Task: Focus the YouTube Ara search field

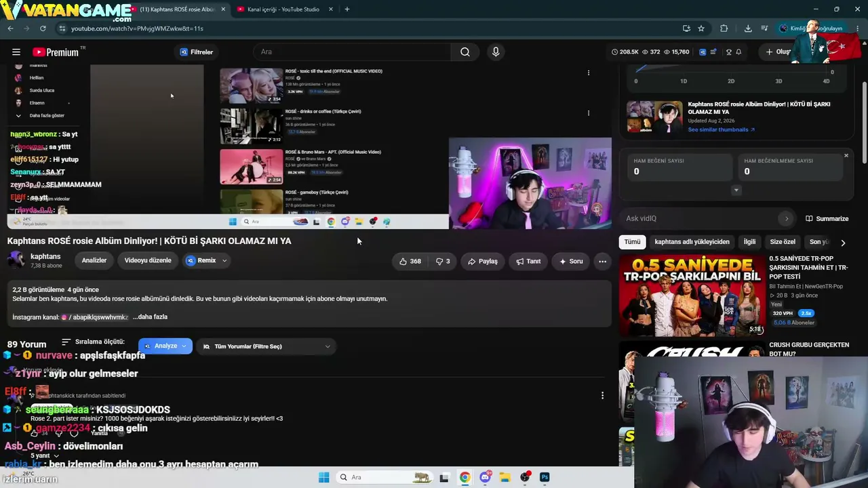Action: (352, 52)
